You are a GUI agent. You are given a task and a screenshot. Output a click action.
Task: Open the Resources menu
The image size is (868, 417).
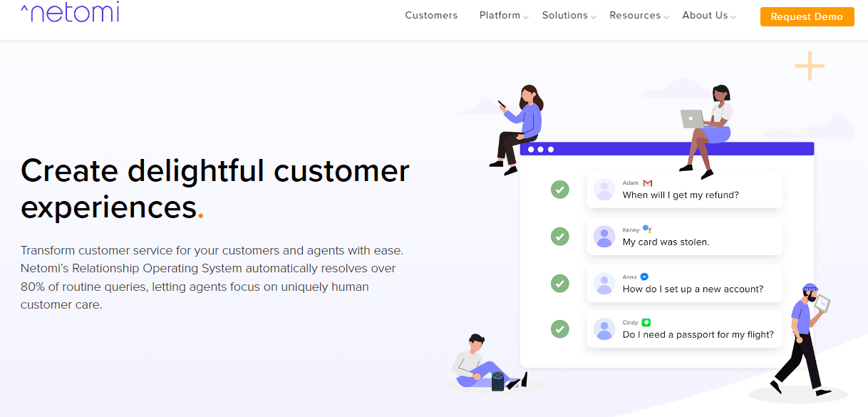click(x=635, y=16)
